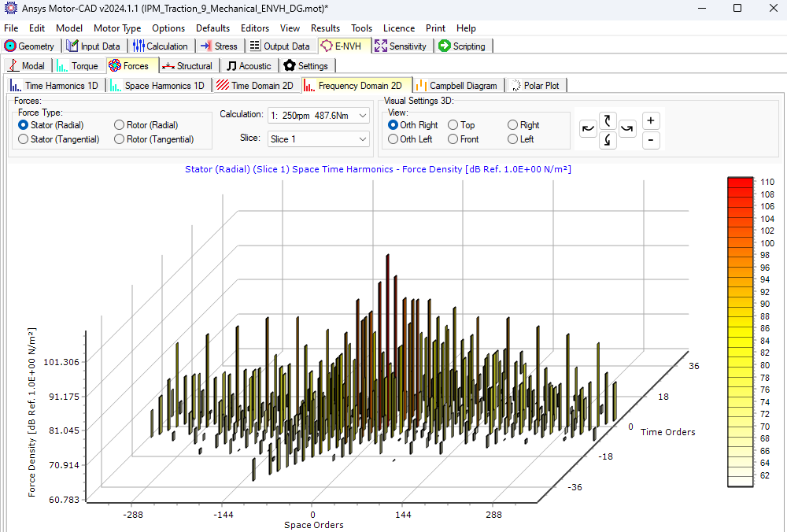Expand the Slice selection dropdown
This screenshot has height=532, width=787.
[364, 139]
